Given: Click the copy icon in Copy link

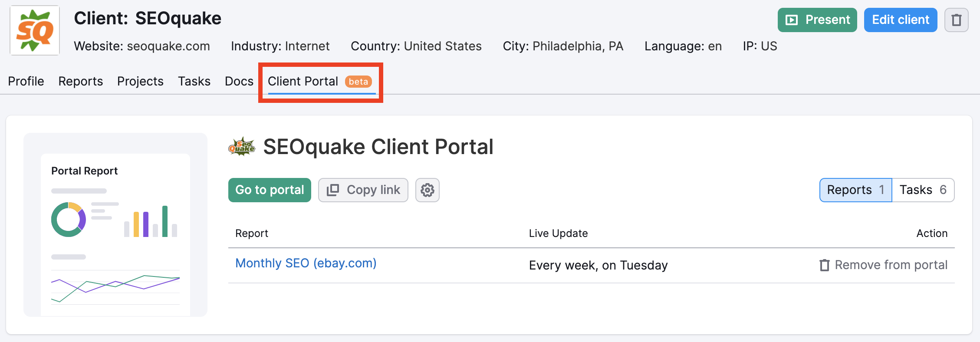Looking at the screenshot, I should pos(333,190).
